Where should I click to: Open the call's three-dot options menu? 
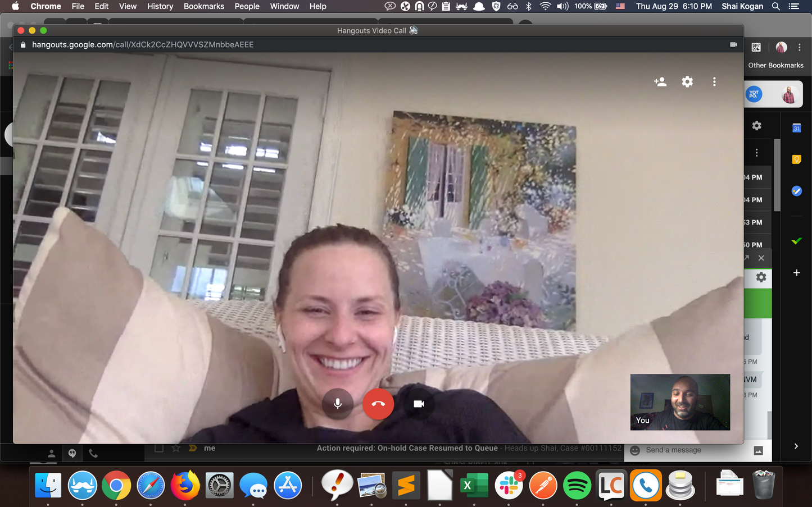[x=714, y=82]
